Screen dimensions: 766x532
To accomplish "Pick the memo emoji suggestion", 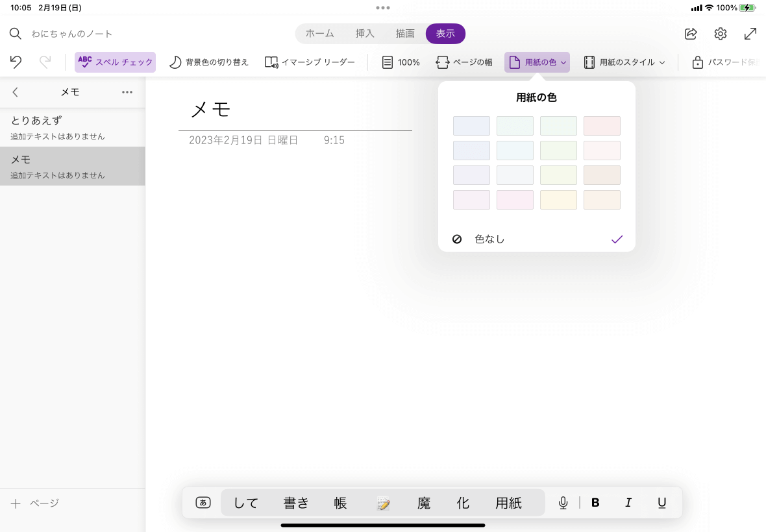I will tap(384, 503).
